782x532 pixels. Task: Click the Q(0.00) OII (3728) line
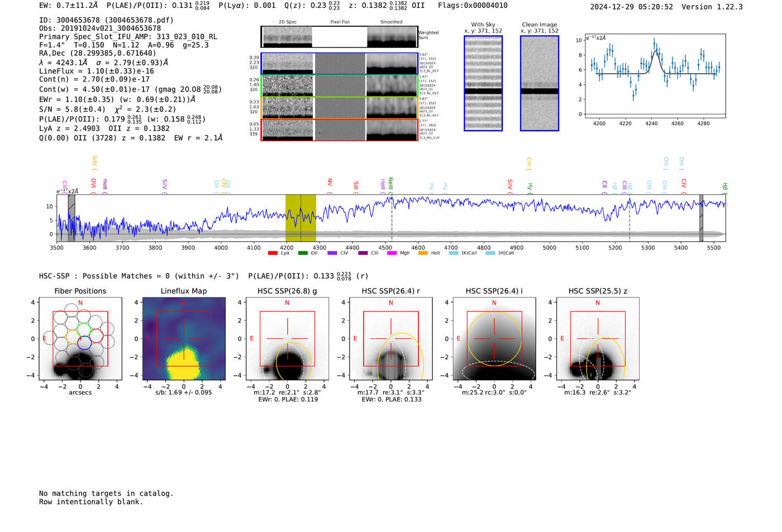pyautogui.click(x=131, y=138)
